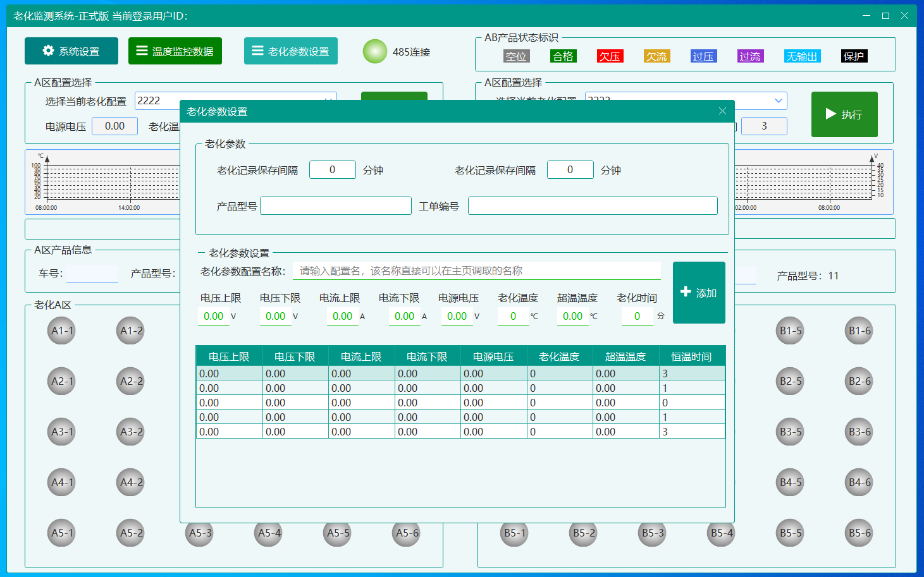The width and height of the screenshot is (924, 577).
Task: Select station B1-5 circle
Action: click(791, 331)
